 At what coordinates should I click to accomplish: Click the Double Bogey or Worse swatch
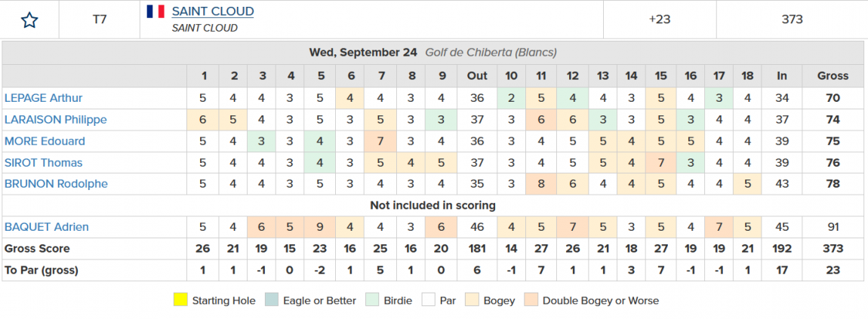530,300
